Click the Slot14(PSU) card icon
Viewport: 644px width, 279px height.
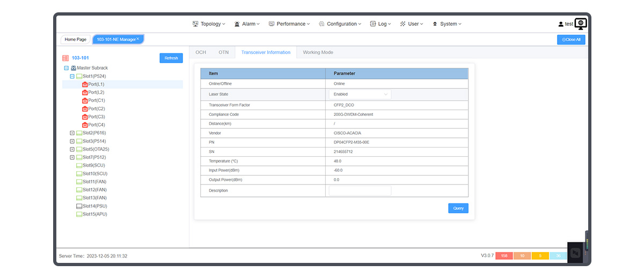click(79, 206)
